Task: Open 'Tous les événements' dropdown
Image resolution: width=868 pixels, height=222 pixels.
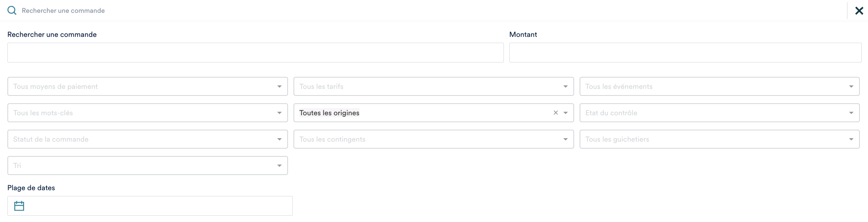Action: [719, 87]
